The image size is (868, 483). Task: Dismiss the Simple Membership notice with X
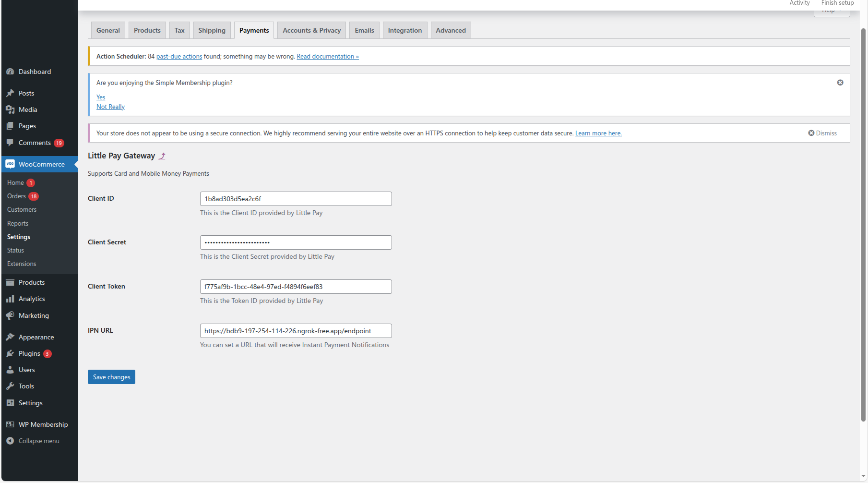(840, 82)
